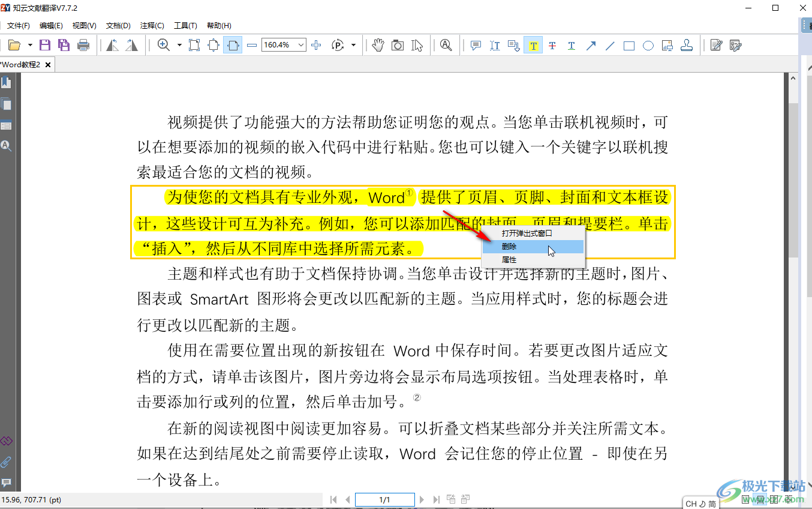Open the layers sidebar panel icon
Screen dimensions: 812x509
6,125
